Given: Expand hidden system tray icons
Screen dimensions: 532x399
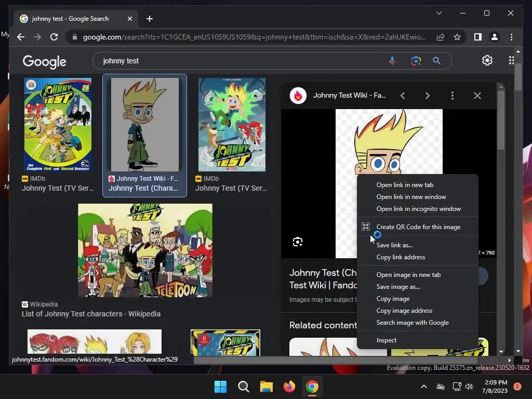Looking at the screenshot, I should [424, 387].
